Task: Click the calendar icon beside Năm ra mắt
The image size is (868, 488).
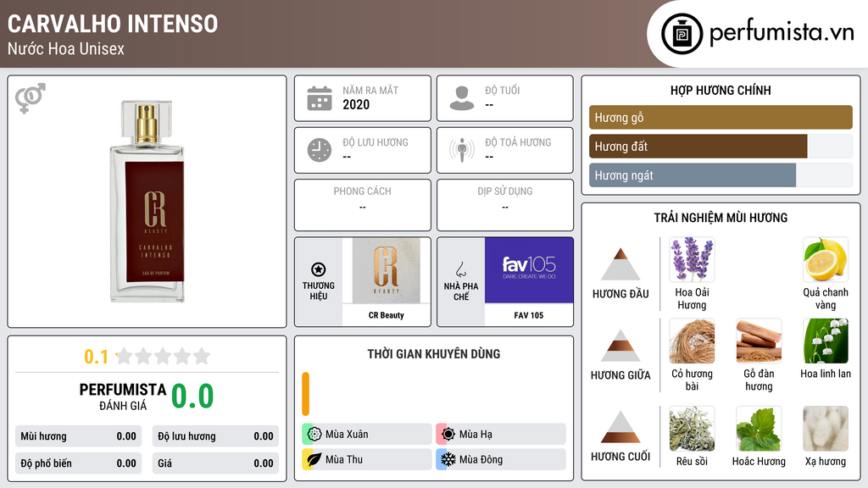Action: tap(320, 98)
